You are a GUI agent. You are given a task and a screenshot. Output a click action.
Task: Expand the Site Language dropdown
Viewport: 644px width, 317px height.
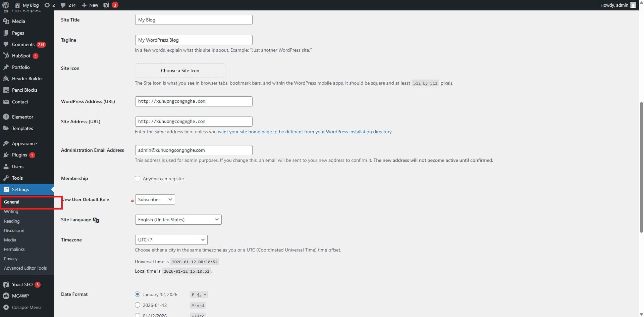(178, 220)
